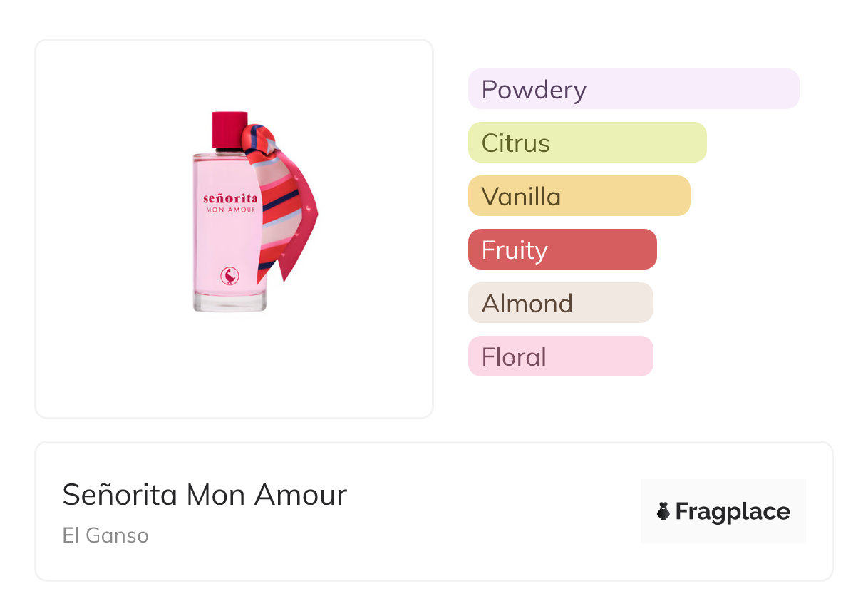Click "MON AMOUR" text on the bottle label

pyautogui.click(x=229, y=210)
